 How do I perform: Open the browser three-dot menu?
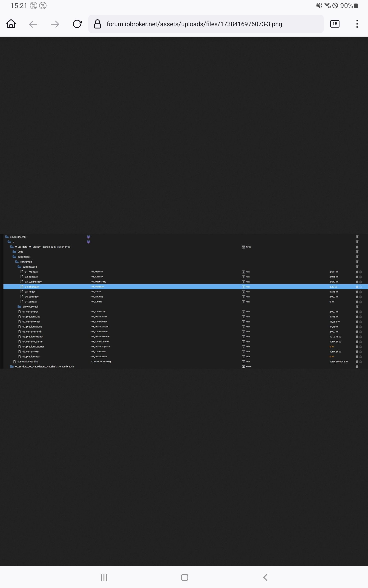(x=357, y=24)
